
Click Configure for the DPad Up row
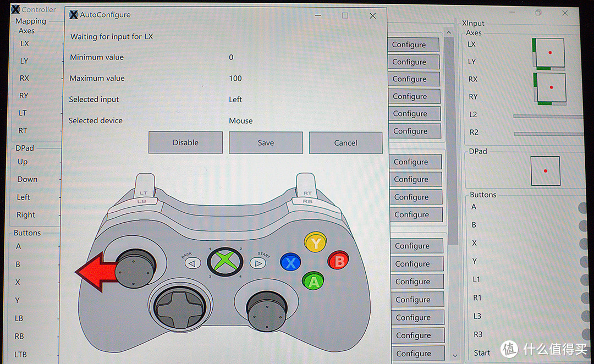point(415,162)
